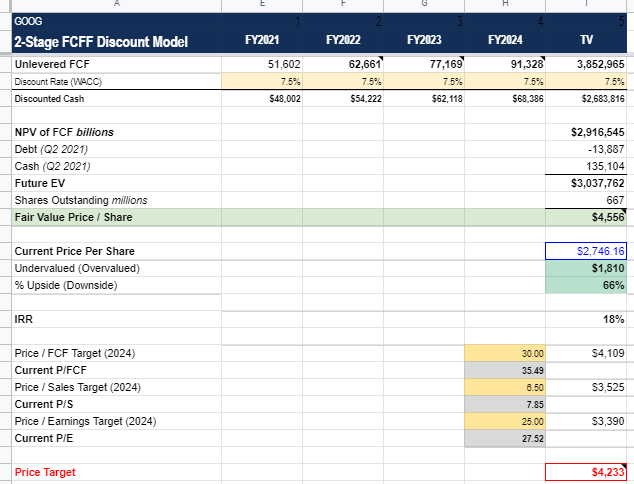634x484 pixels.
Task: Select Shares Outstanding value 667
Action: 590,200
